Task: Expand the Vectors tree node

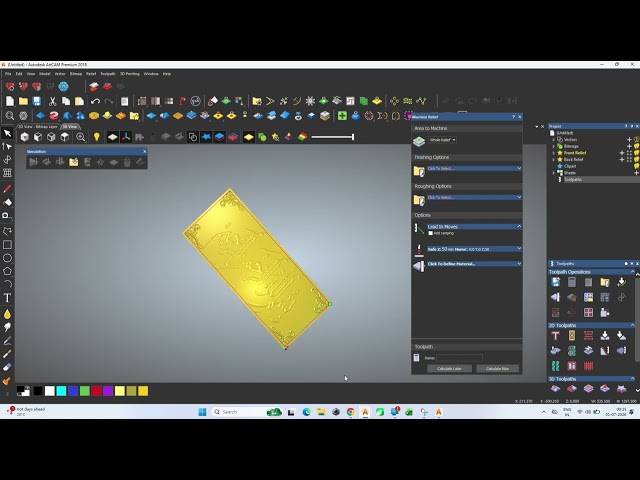Action: 554,140
